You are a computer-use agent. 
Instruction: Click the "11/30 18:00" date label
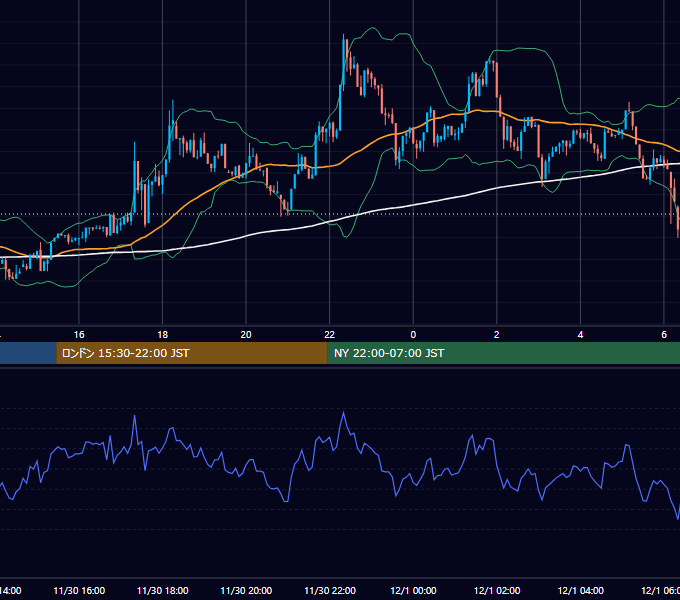pos(163,590)
